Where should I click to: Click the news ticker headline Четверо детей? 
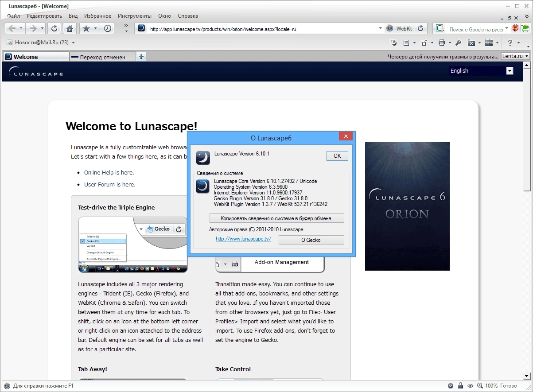(443, 57)
